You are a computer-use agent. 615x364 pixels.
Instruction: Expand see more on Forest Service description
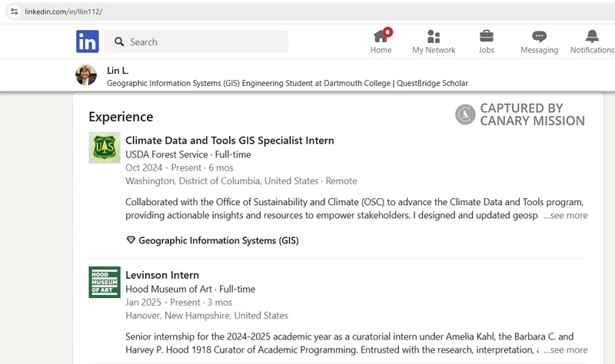tap(566, 215)
